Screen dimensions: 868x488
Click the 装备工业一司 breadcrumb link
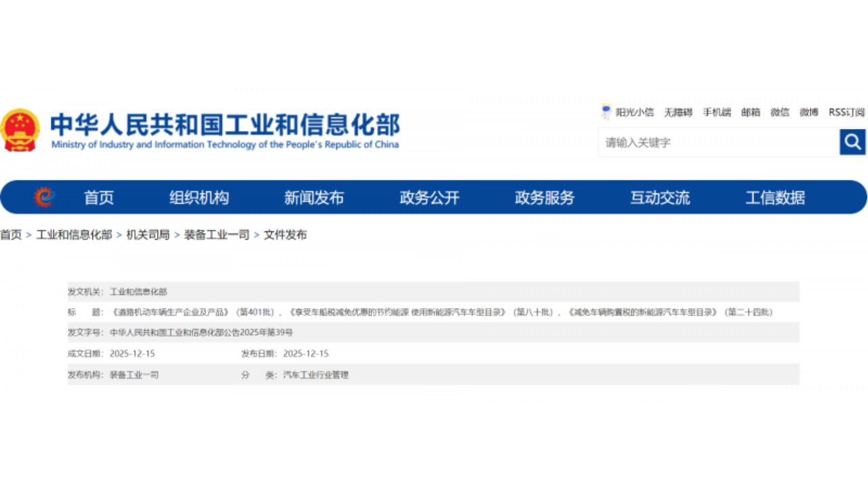(x=216, y=236)
